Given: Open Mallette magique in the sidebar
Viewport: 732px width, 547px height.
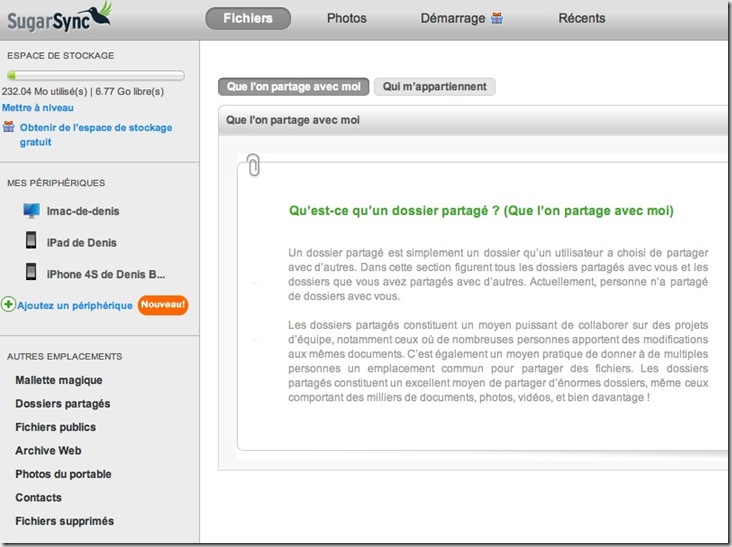Looking at the screenshot, I should tap(59, 380).
